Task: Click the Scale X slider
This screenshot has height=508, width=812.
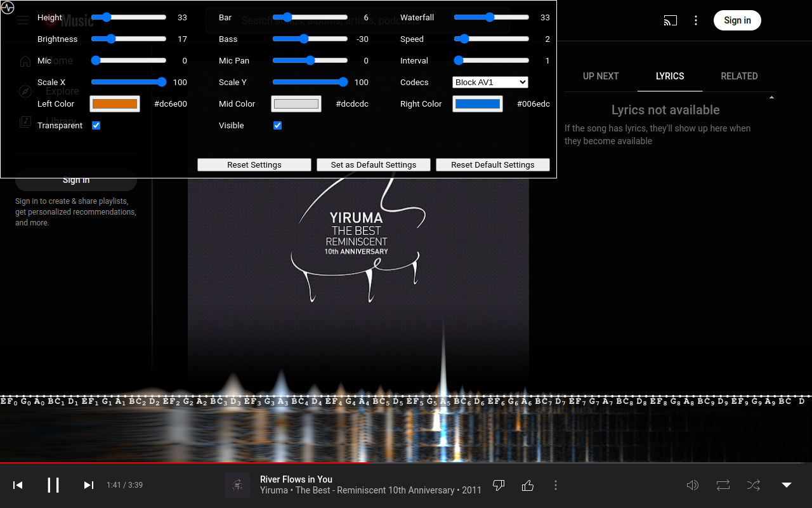Action: 129,82
